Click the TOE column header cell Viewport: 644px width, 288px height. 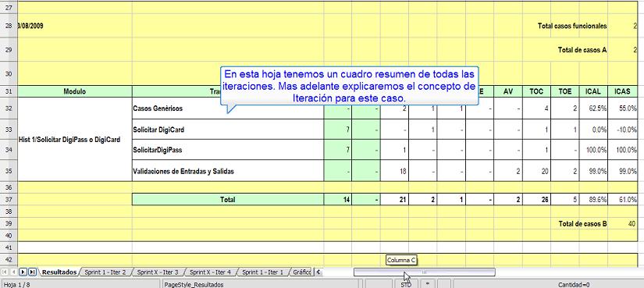coord(564,91)
